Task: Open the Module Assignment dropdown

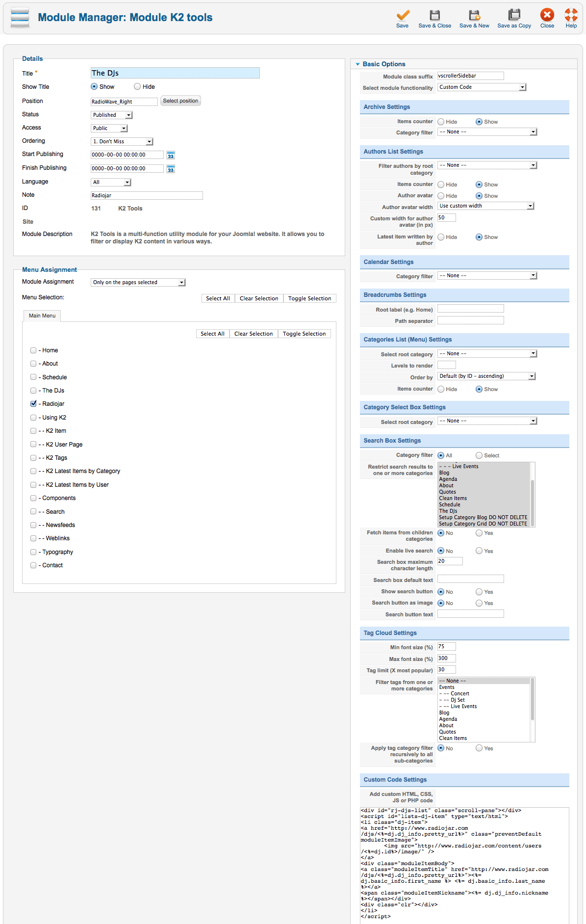Action: [x=138, y=282]
